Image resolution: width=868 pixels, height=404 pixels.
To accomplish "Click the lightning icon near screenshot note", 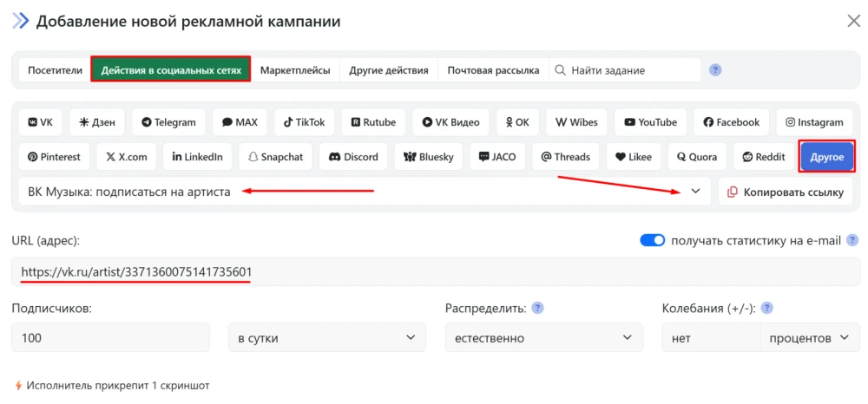I will pos(19,385).
